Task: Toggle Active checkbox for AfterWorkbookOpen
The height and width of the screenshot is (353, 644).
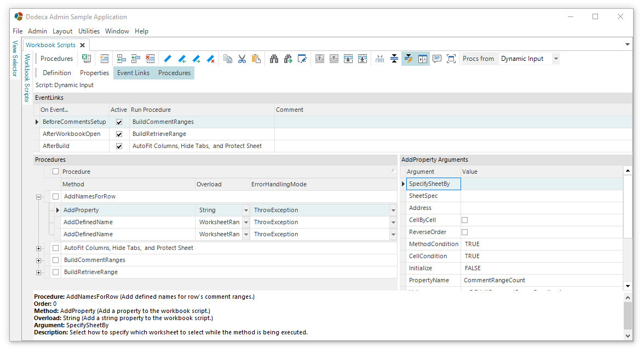Action: [x=119, y=134]
